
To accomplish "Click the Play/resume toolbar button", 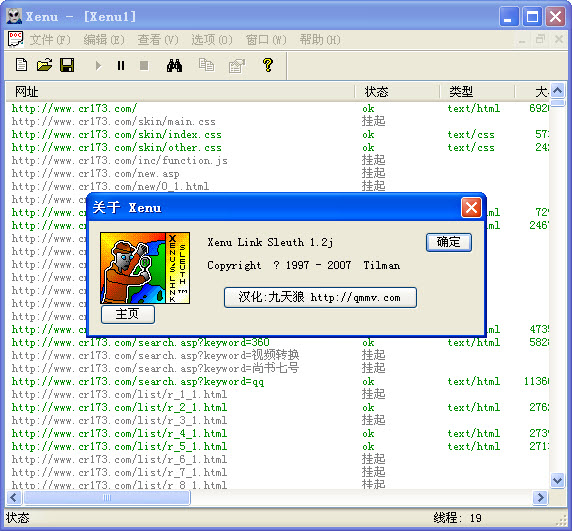I will pos(98,66).
